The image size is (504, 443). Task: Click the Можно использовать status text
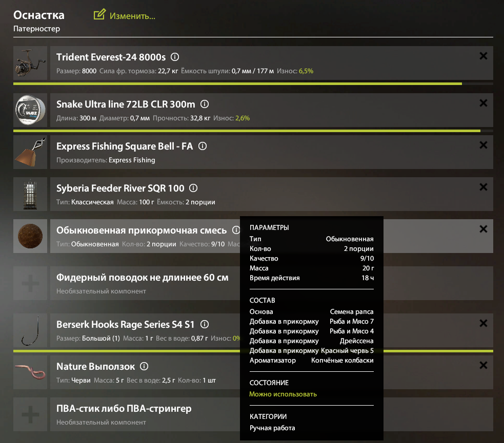pyautogui.click(x=283, y=394)
